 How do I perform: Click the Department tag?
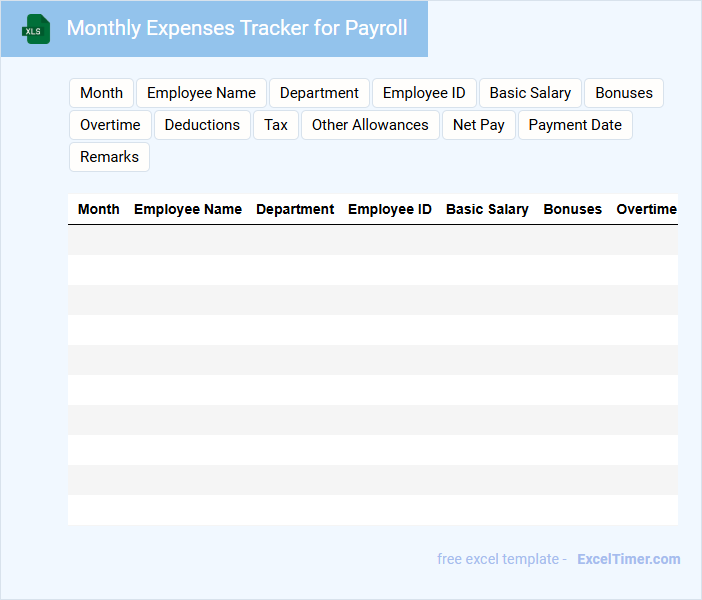[x=319, y=93]
